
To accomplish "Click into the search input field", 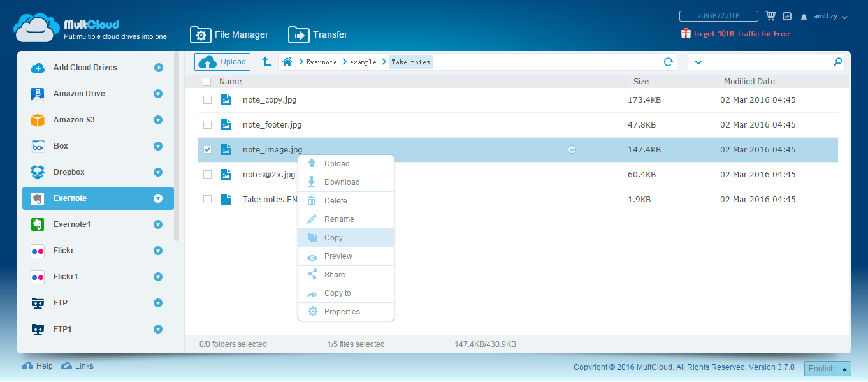I will pos(767,62).
